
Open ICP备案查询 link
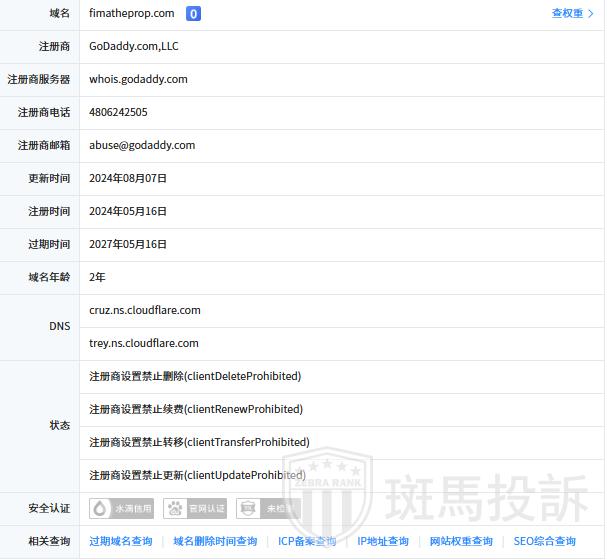point(307,541)
